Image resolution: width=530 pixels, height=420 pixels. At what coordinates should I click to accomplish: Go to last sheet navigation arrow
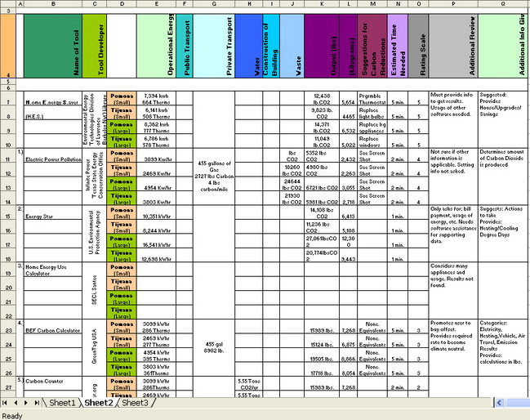(x=37, y=402)
